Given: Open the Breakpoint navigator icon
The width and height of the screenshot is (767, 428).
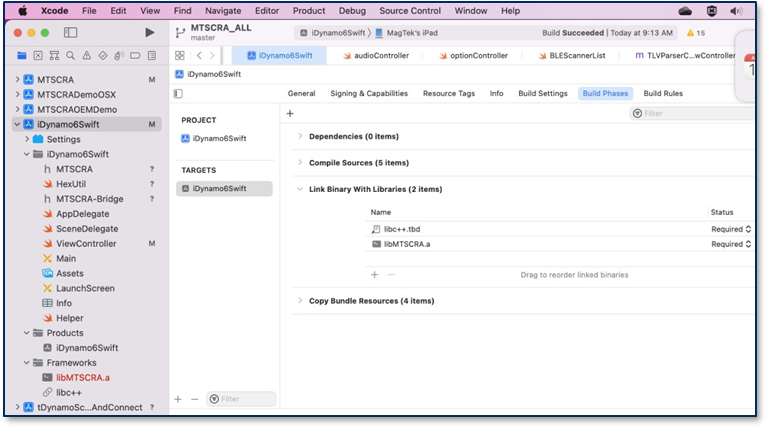Looking at the screenshot, I should pos(135,56).
